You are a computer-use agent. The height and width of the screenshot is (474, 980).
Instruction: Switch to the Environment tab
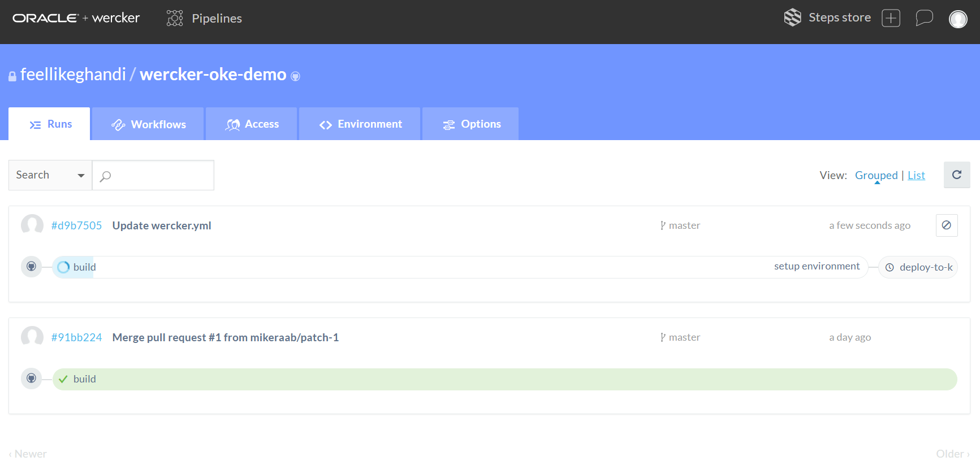tap(360, 124)
